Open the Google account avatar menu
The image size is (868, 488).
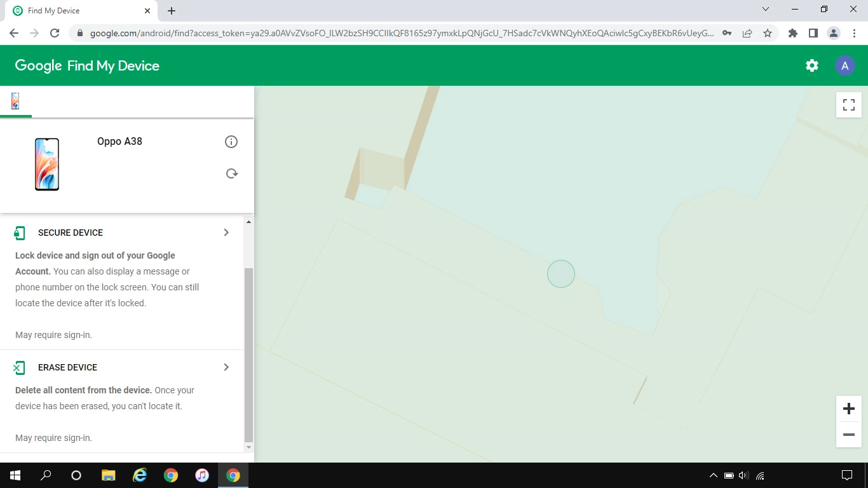click(x=844, y=65)
